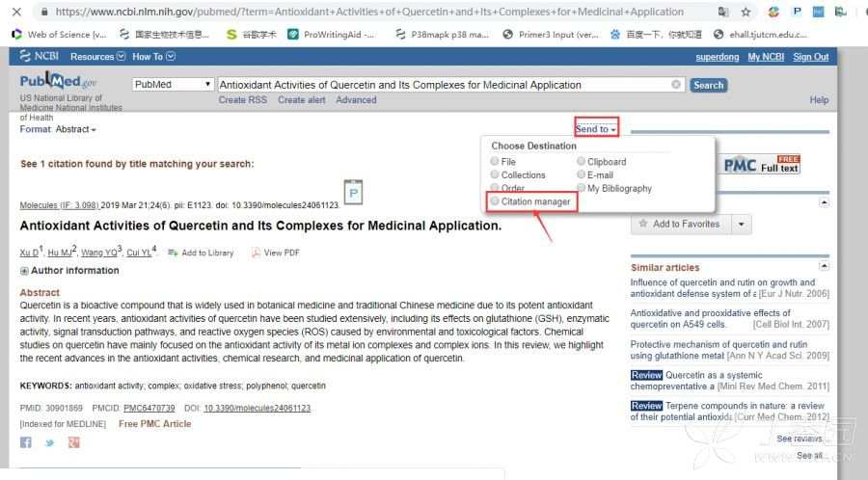Open the PMC6470739 link
868x480 pixels.
point(149,409)
